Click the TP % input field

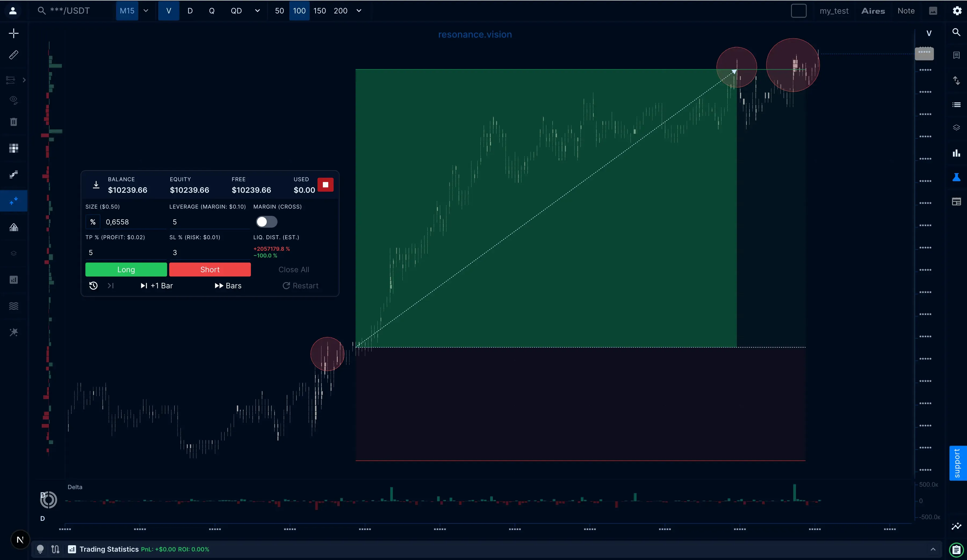(125, 252)
